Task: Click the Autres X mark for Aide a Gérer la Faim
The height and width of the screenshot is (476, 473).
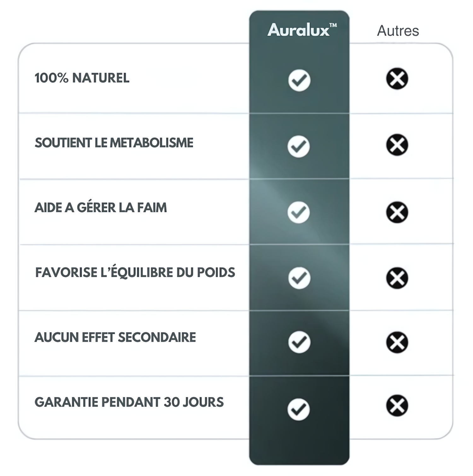Action: [x=397, y=212]
